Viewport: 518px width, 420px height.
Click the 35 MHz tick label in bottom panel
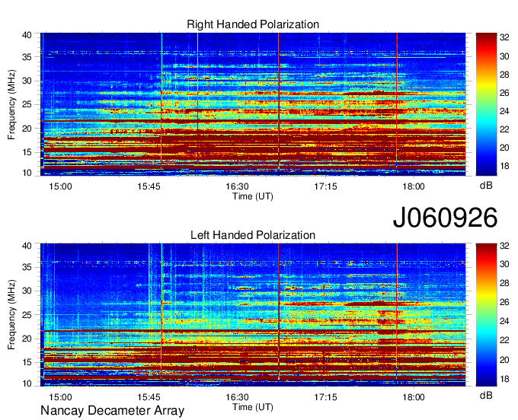pyautogui.click(x=27, y=268)
